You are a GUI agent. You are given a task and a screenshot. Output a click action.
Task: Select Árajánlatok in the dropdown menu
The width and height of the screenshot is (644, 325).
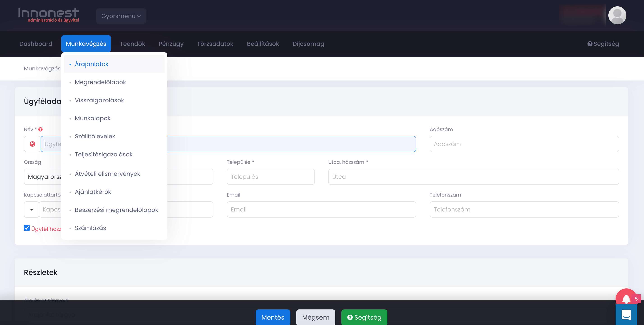click(x=114, y=64)
